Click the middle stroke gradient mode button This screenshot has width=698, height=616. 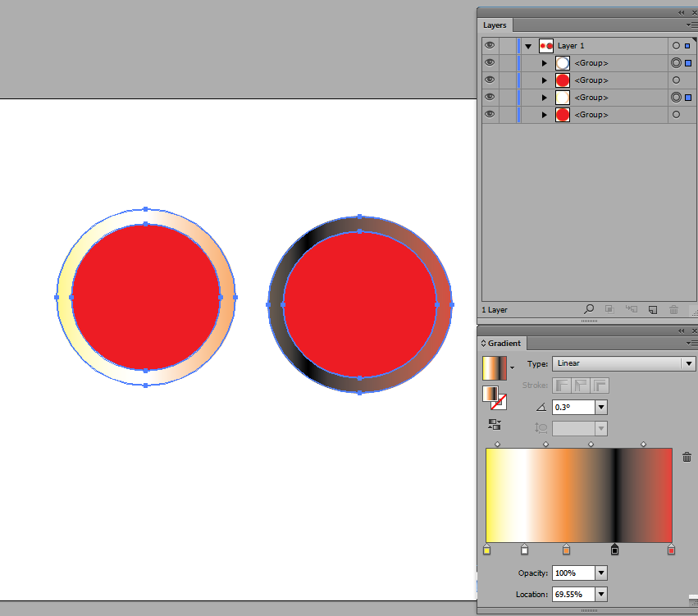581,386
